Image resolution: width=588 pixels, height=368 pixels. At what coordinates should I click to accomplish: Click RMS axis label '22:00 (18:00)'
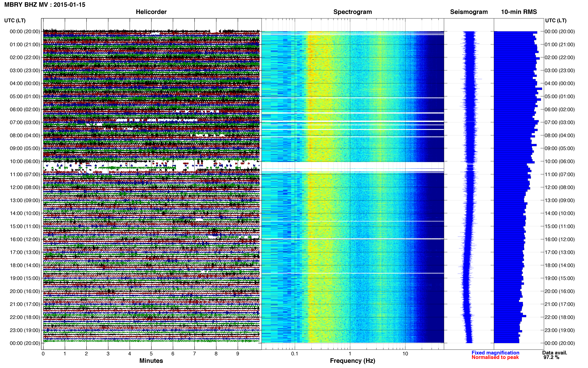pyautogui.click(x=560, y=317)
